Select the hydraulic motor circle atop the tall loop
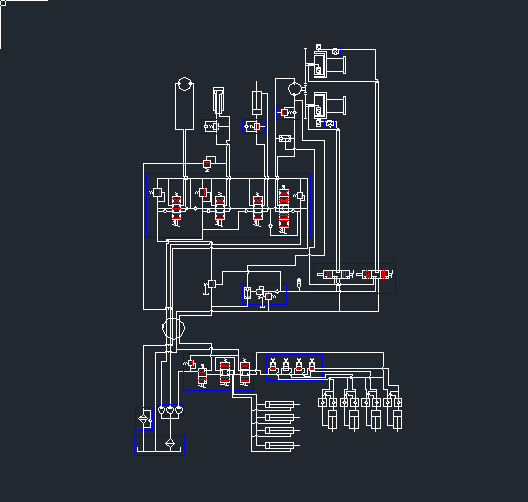The height and width of the screenshot is (502, 528). (184, 84)
